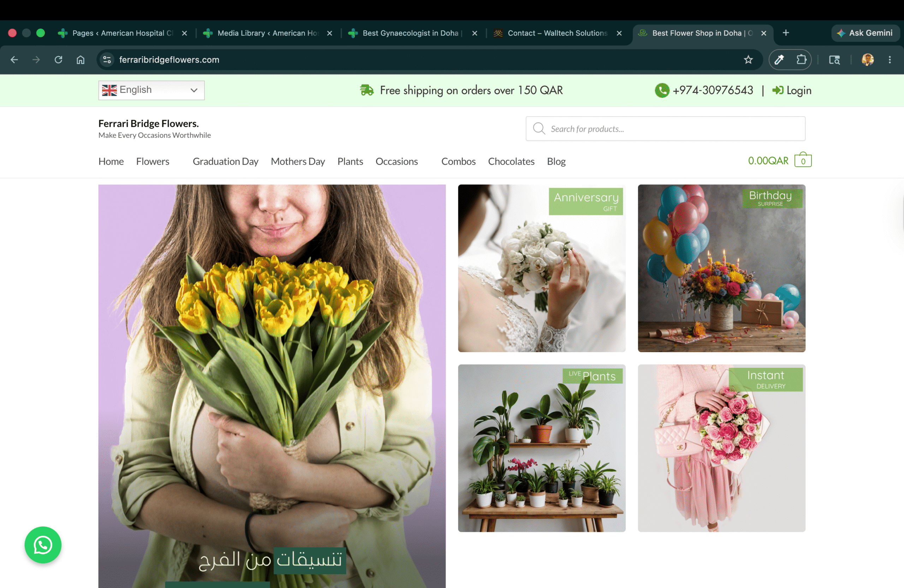Open the Chrome profile avatar
This screenshot has width=904, height=588.
pos(868,60)
